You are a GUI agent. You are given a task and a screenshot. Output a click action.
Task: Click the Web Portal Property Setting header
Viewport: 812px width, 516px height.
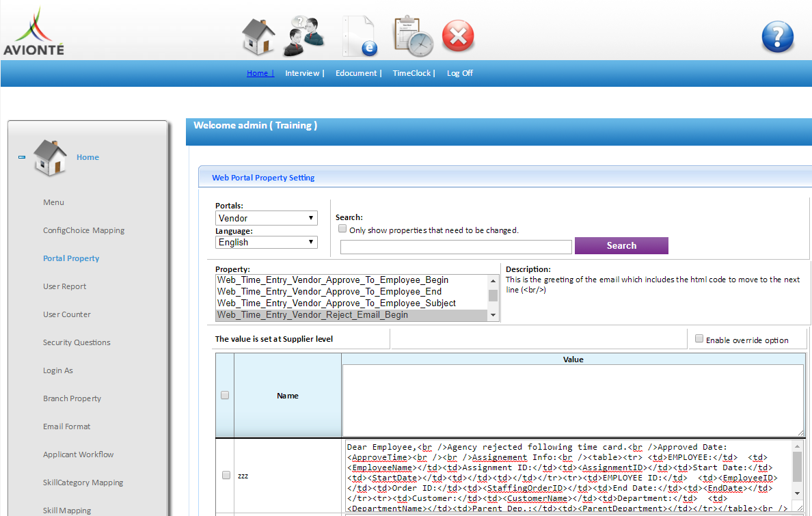point(263,178)
